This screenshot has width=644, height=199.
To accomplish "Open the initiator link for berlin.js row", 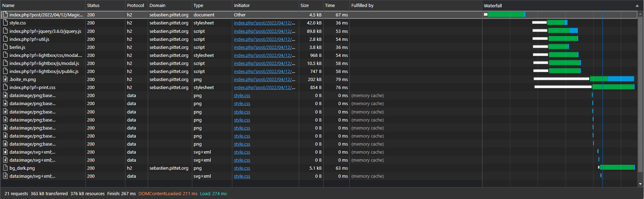I will point(264,47).
